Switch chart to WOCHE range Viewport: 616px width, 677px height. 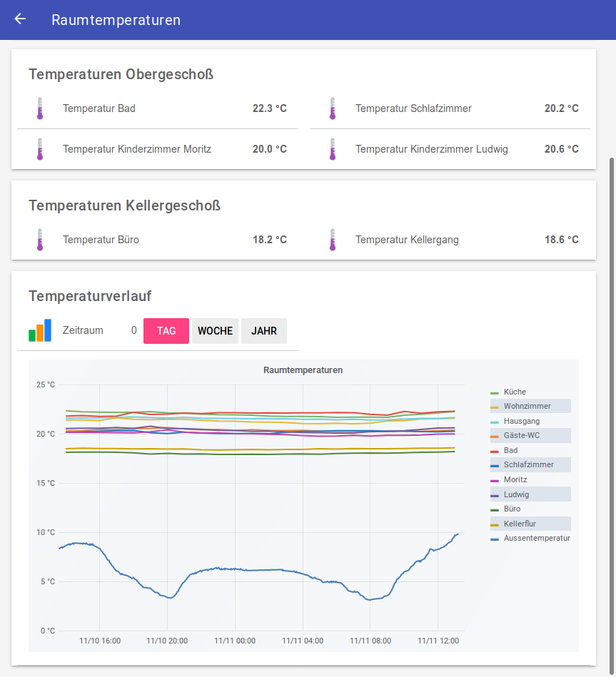(x=215, y=331)
